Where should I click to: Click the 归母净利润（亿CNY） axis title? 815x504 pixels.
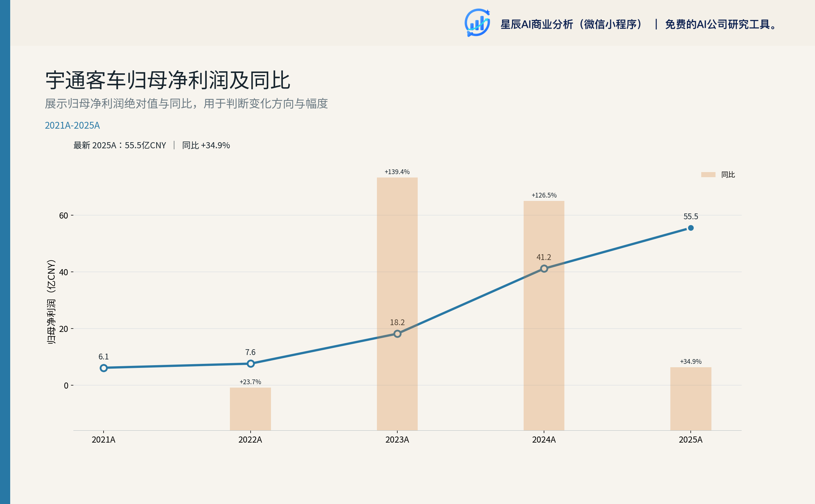[x=51, y=302]
